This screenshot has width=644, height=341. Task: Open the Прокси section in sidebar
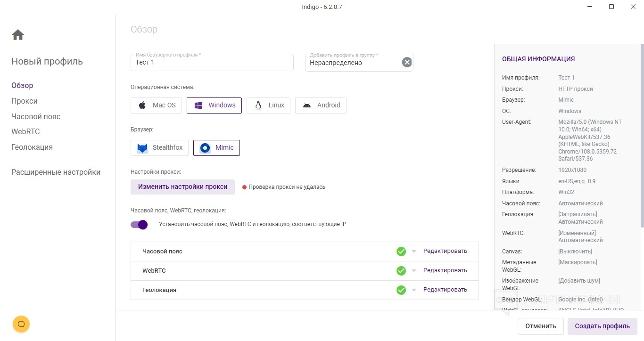pos(25,101)
